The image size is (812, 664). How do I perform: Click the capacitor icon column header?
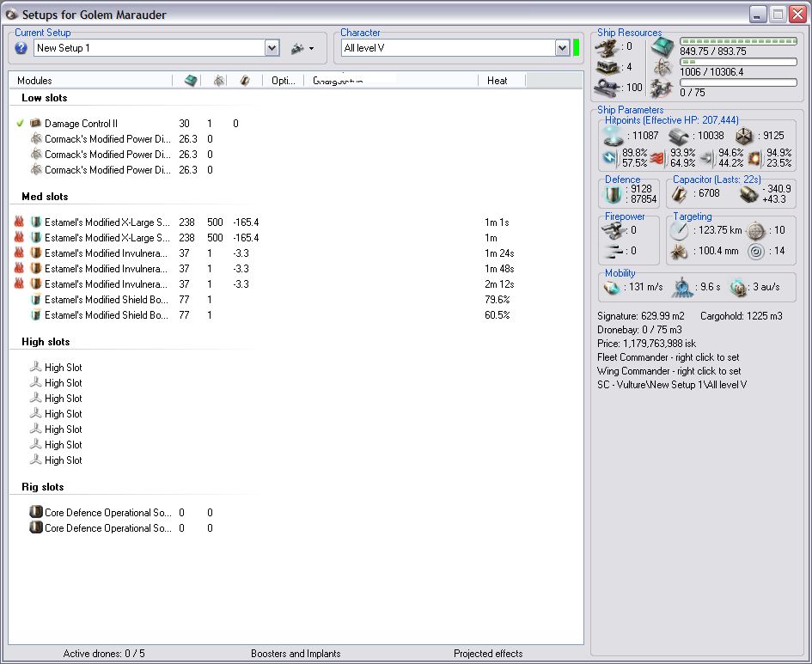click(x=246, y=80)
